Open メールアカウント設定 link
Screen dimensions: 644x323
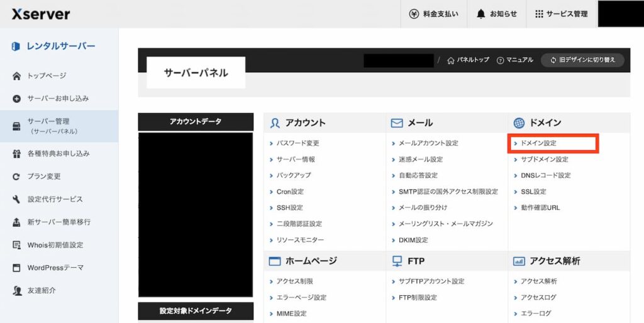[428, 143]
